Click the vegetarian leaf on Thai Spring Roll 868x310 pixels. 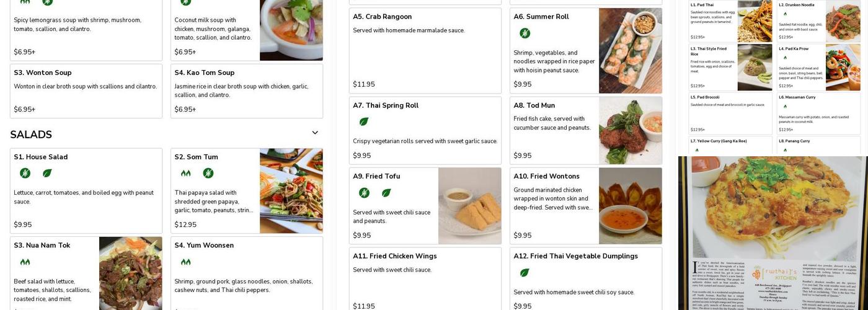point(364,122)
